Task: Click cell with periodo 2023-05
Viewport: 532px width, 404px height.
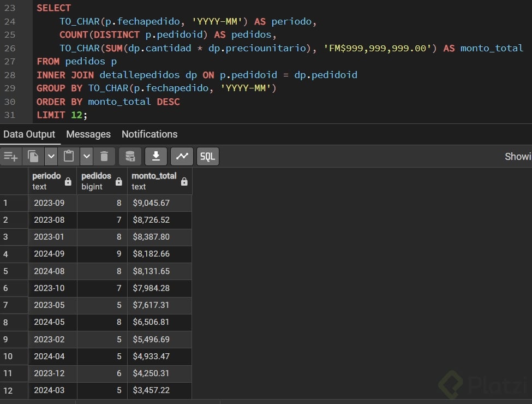Action: tap(52, 305)
